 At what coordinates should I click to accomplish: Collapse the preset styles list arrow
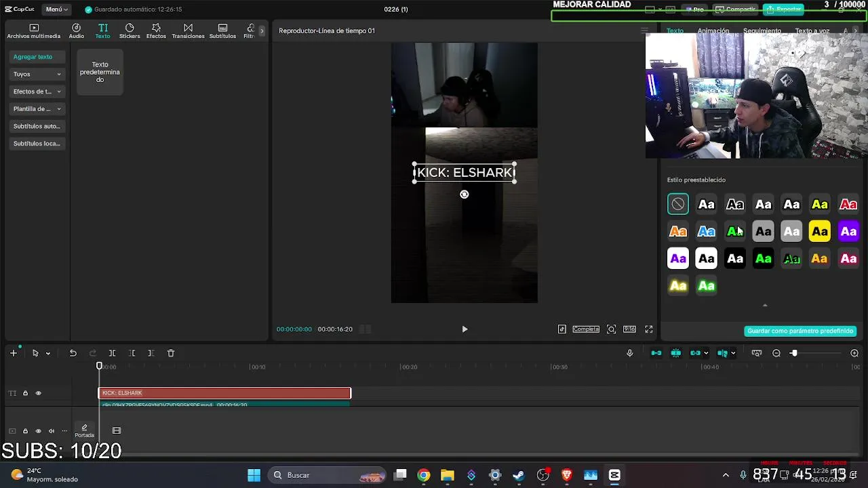(x=765, y=306)
